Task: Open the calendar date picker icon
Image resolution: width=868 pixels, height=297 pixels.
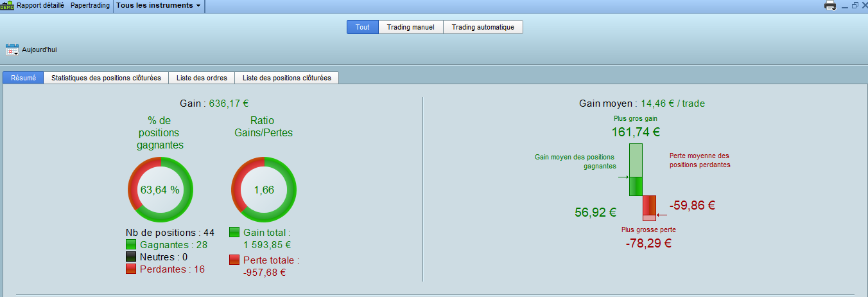Action: tap(12, 50)
